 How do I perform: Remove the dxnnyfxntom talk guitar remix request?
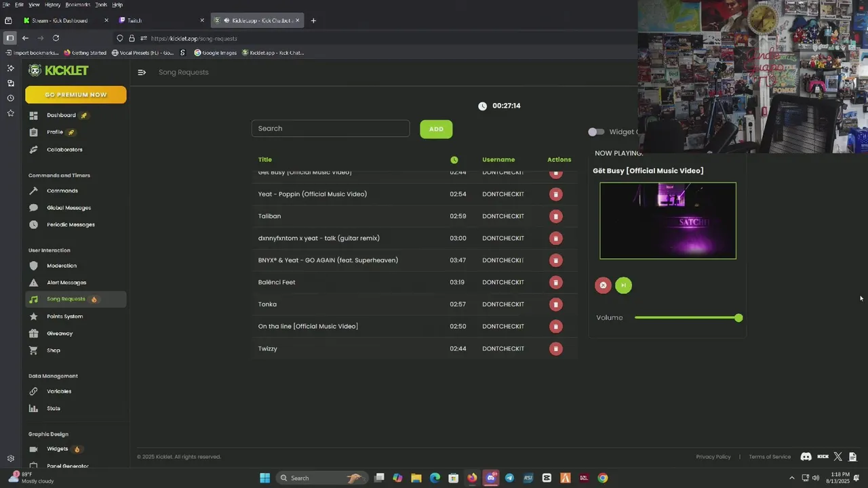coord(555,239)
